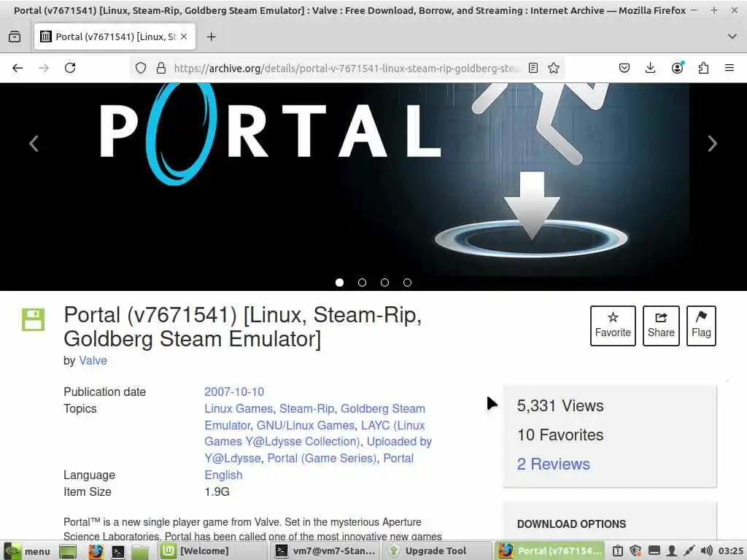Switch to the Portal Firefox taskbar entry
747x560 pixels.
click(550, 551)
